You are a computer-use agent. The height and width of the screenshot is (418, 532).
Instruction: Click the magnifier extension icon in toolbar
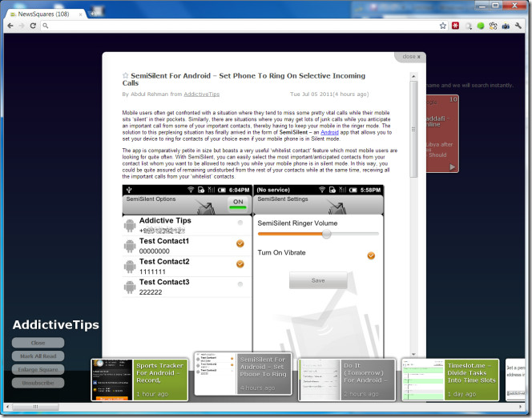(x=468, y=26)
